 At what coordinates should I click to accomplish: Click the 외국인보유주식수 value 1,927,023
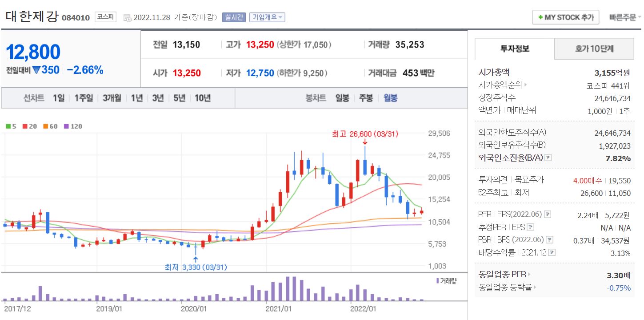(615, 145)
